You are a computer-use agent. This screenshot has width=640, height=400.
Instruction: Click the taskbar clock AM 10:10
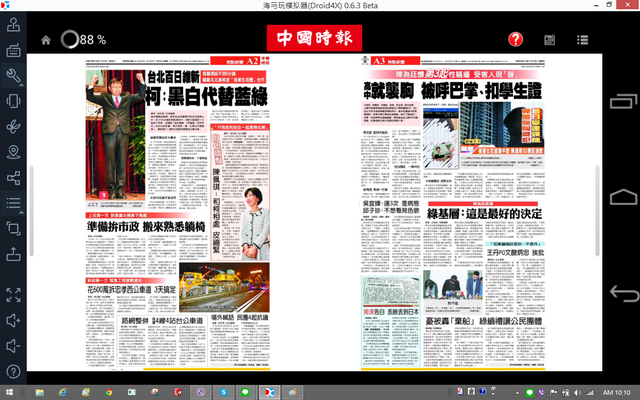click(616, 393)
